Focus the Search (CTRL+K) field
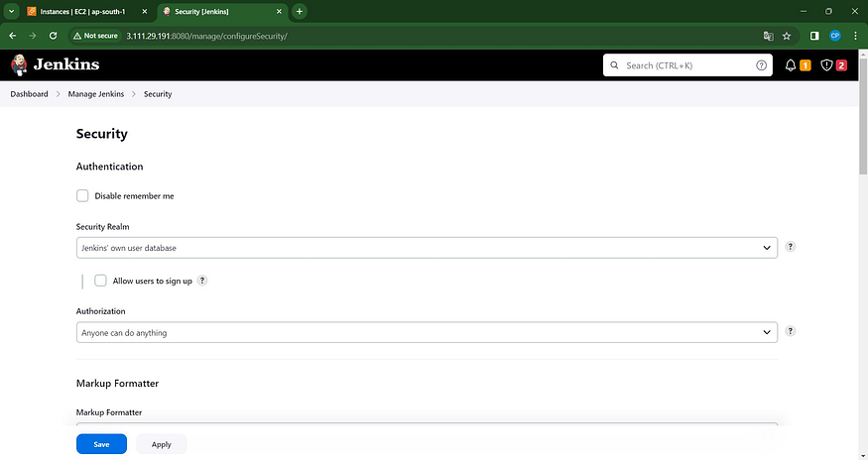Viewport: 868px width, 460px height. click(x=687, y=65)
